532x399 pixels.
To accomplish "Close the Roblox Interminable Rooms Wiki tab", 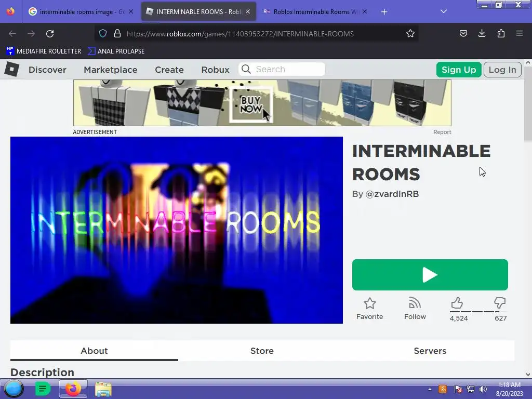I will [x=364, y=11].
